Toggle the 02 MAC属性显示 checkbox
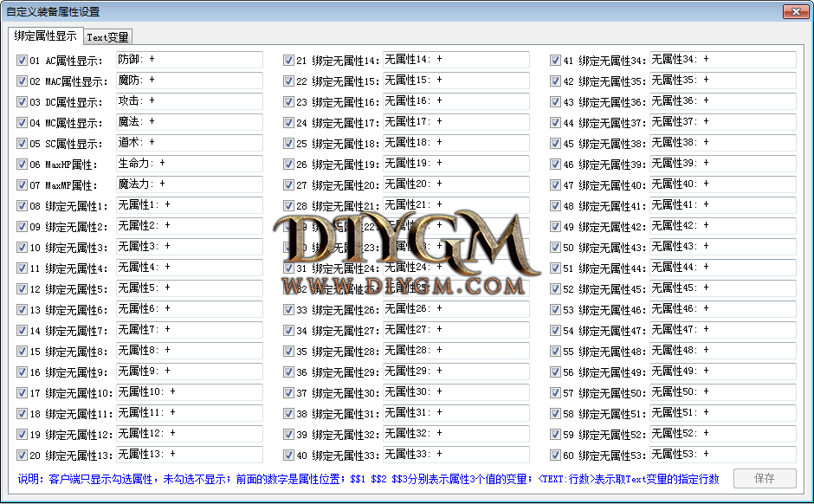This screenshot has width=814, height=504. [22, 81]
